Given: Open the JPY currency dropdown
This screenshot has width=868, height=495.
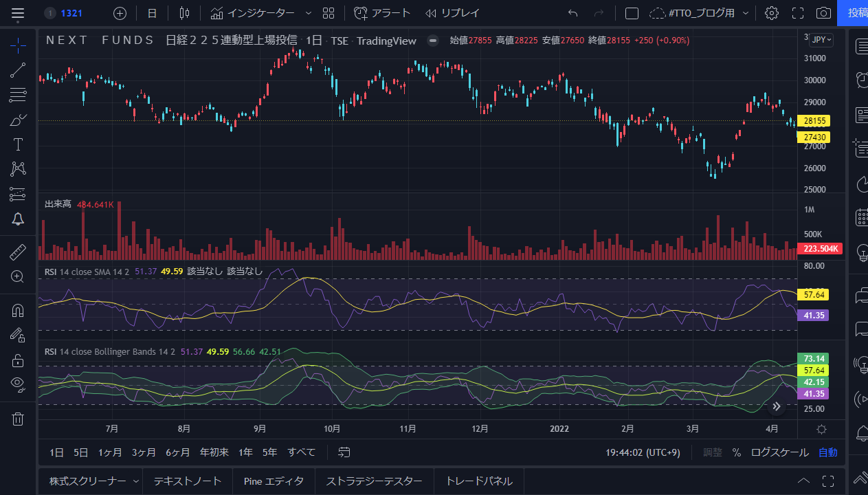Looking at the screenshot, I should [823, 39].
